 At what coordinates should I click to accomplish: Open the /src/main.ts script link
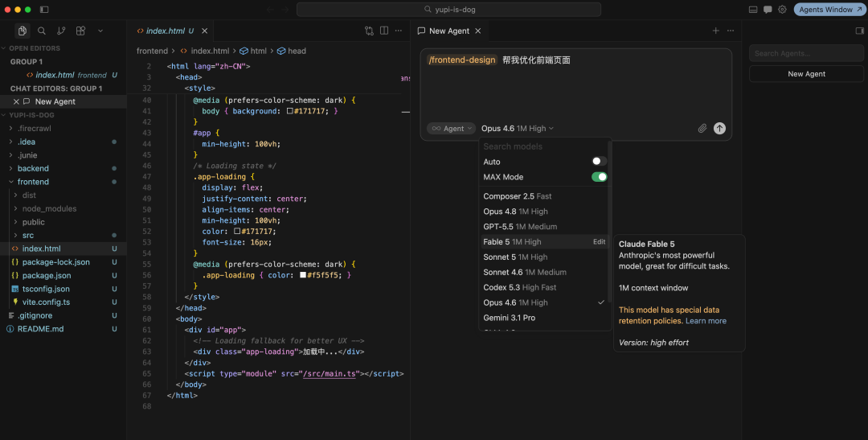[x=330, y=373]
